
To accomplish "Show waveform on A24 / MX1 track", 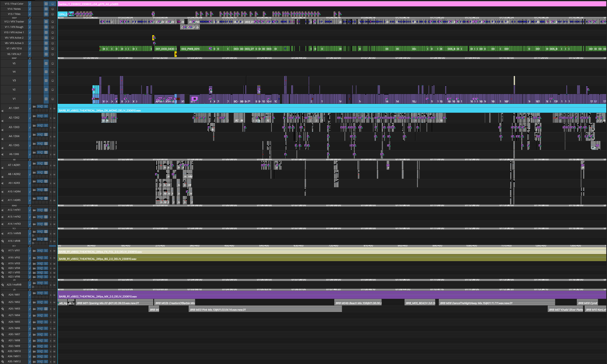I will [x=34, y=293].
